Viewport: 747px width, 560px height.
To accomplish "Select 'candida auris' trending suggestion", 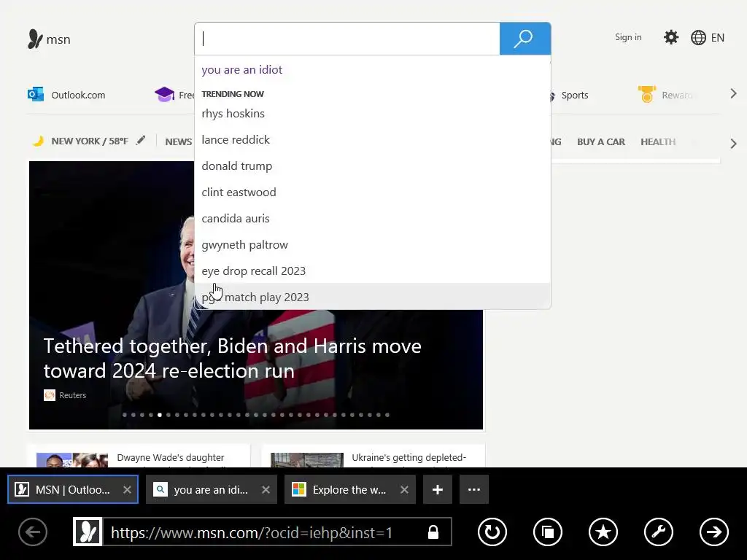I will [x=373, y=218].
